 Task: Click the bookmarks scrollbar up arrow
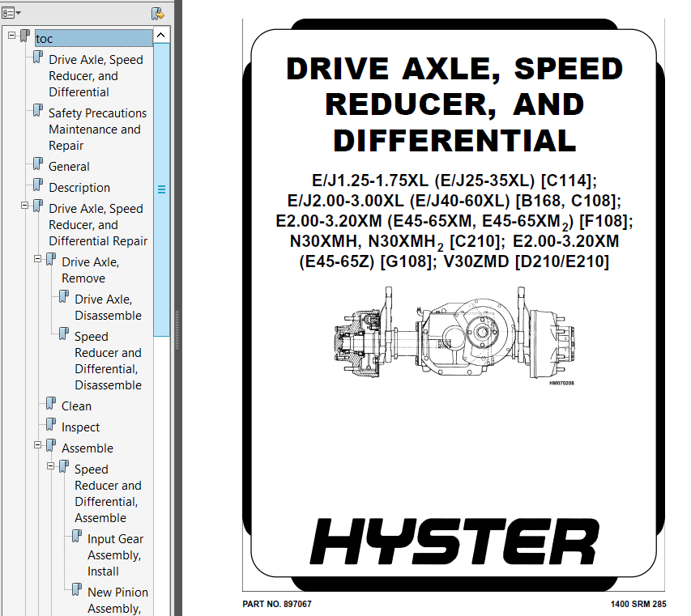[161, 35]
